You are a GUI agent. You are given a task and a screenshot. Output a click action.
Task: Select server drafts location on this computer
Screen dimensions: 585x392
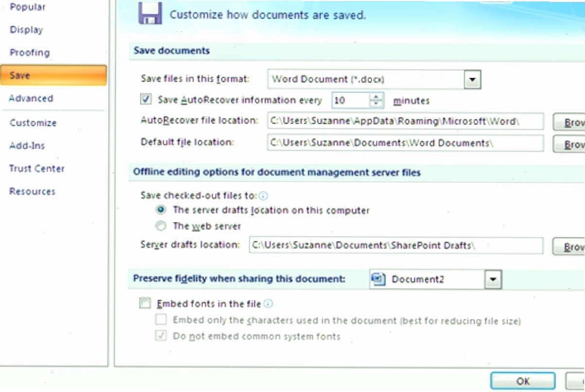[160, 210]
